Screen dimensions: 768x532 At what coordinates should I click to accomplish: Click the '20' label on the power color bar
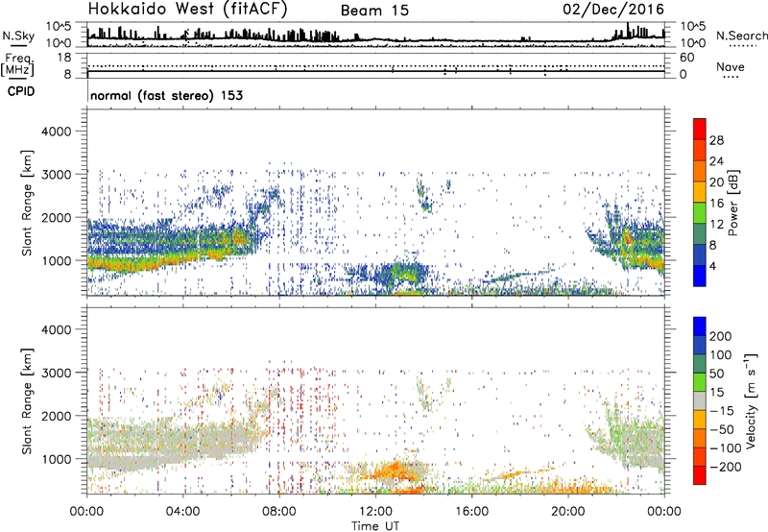pyautogui.click(x=716, y=182)
